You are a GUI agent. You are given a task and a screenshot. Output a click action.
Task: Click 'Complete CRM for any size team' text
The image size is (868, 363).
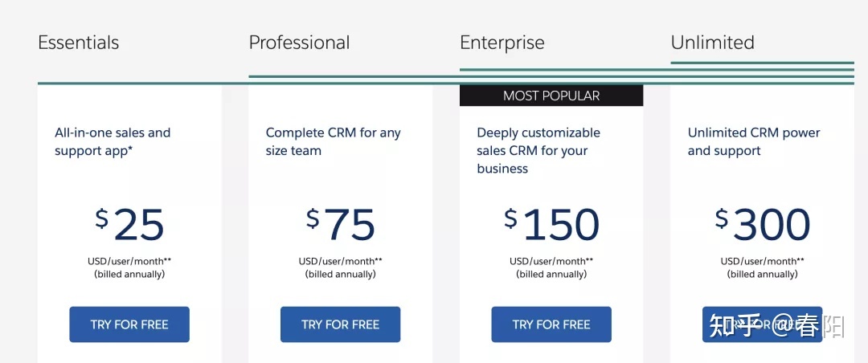click(333, 141)
